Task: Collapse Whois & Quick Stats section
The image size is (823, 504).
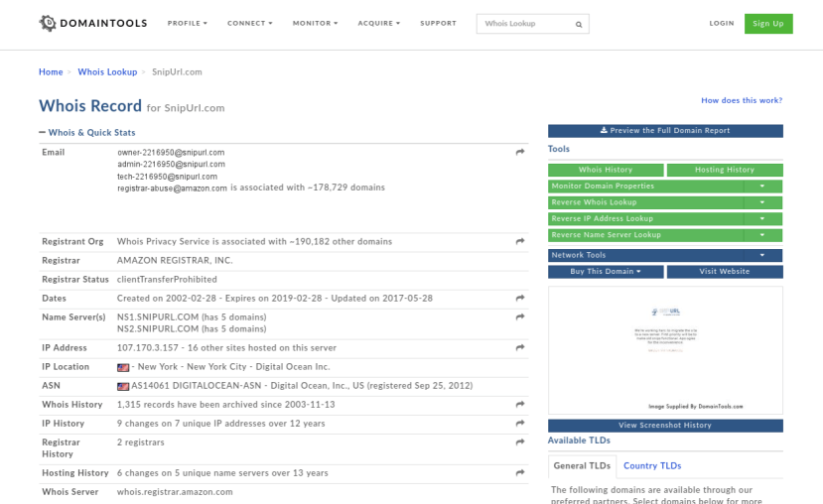Action: point(87,133)
